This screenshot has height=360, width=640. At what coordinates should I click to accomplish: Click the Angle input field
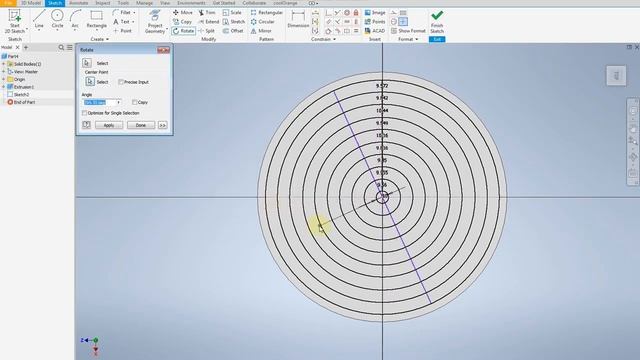pos(100,102)
